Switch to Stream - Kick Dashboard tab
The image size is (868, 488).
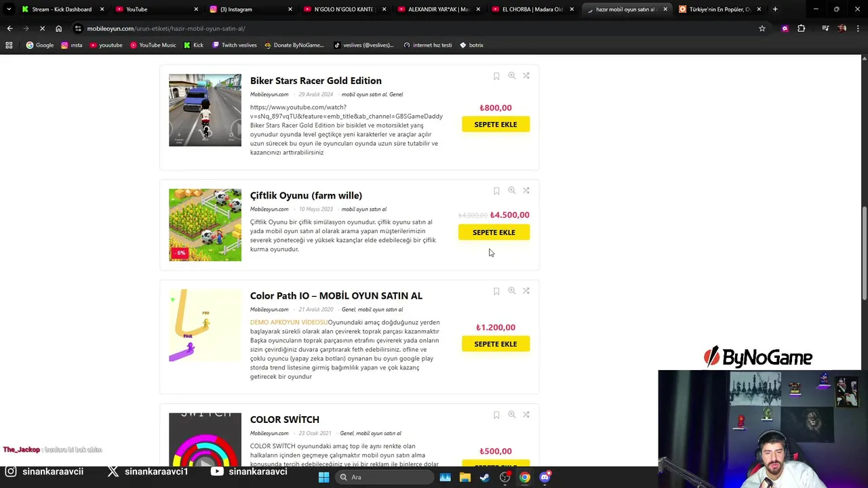[x=62, y=9]
